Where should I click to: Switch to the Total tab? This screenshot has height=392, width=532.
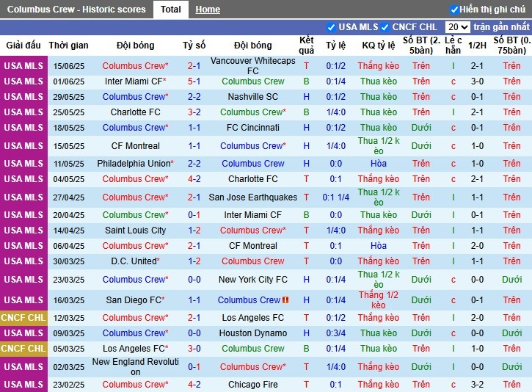pyautogui.click(x=171, y=9)
